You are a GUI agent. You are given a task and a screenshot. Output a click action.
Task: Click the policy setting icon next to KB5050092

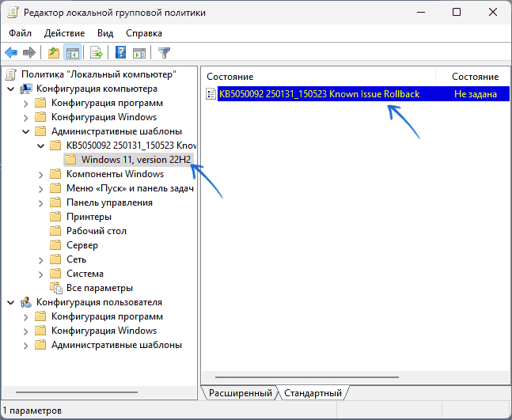[211, 94]
